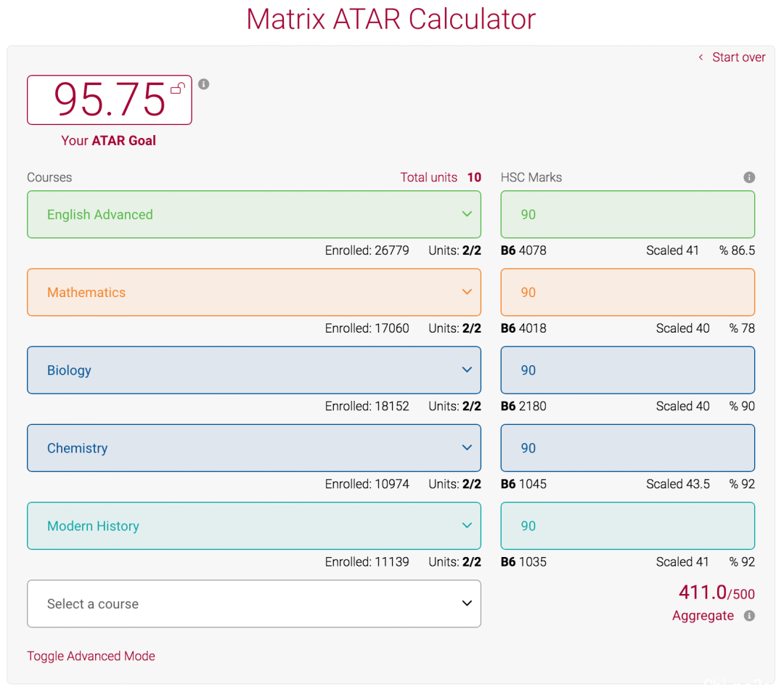Click 411.0/500 aggregate value
Viewport: 784px width, 695px height.
(x=716, y=593)
